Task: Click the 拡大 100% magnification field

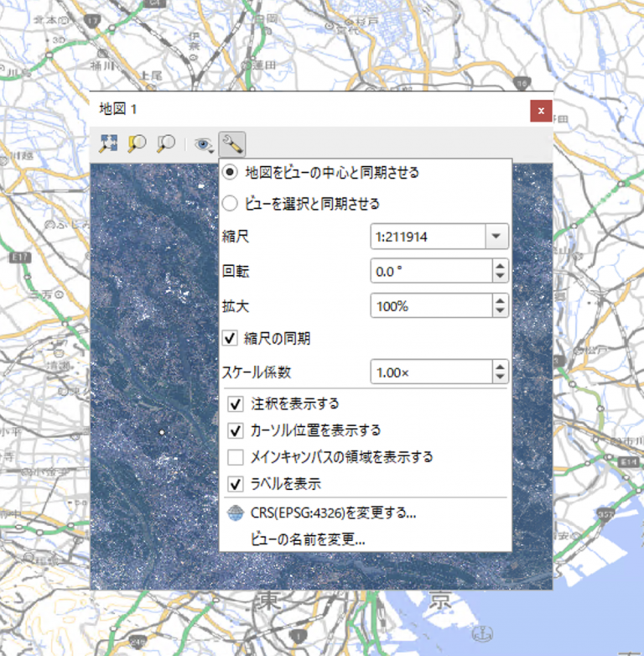Action: click(432, 306)
